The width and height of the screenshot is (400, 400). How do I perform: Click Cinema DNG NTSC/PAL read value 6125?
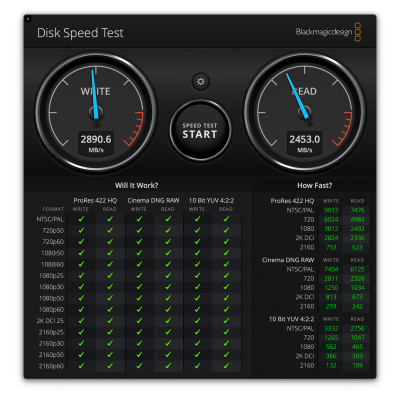click(357, 269)
